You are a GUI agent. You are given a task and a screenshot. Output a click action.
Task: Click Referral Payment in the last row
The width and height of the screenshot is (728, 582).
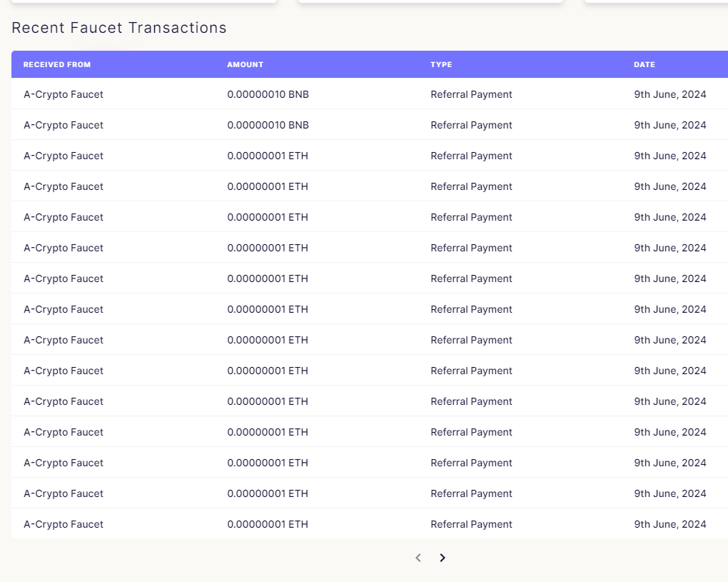(472, 524)
